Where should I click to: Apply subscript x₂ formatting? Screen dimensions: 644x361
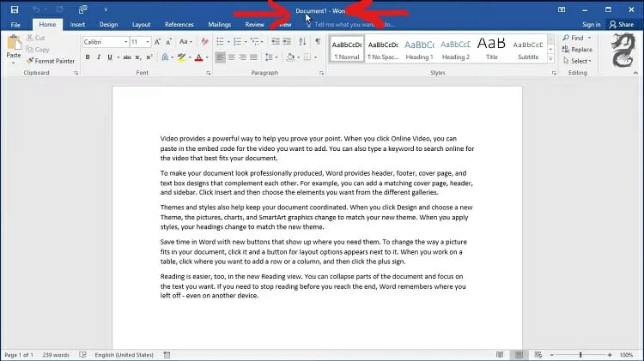point(138,57)
